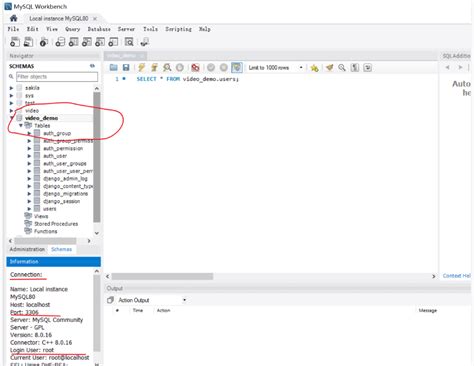The width and height of the screenshot is (474, 366).
Task: Toggle the autocommit mode button
Action: pyautogui.click(x=237, y=68)
